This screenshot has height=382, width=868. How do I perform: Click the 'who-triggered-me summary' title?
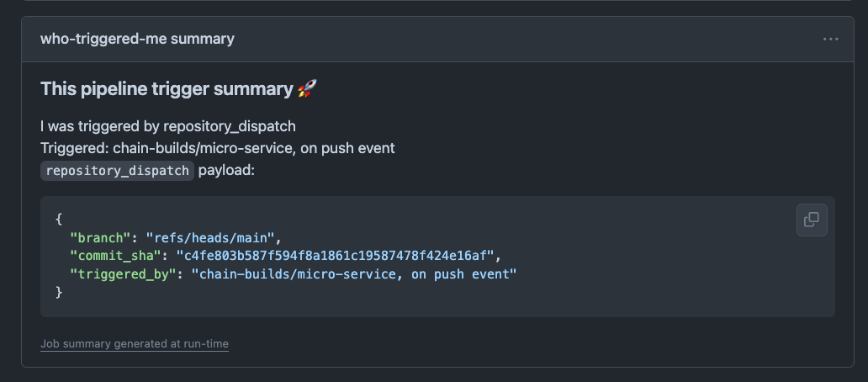(137, 39)
